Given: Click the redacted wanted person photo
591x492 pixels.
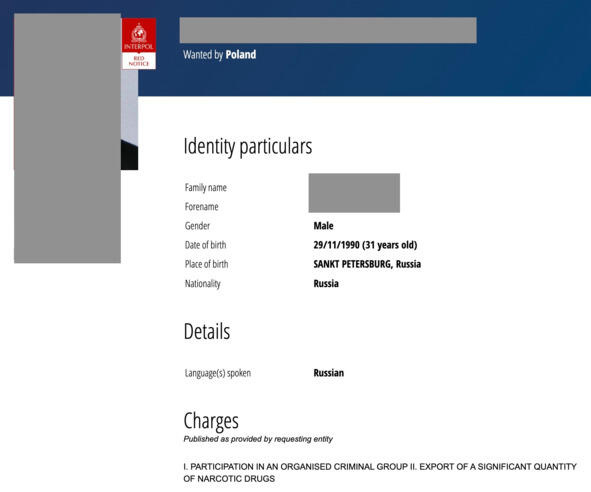Looking at the screenshot, I should (x=67, y=138).
